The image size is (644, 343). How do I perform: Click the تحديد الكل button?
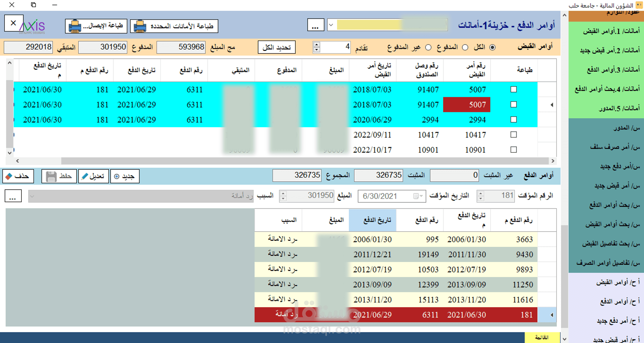(x=276, y=47)
